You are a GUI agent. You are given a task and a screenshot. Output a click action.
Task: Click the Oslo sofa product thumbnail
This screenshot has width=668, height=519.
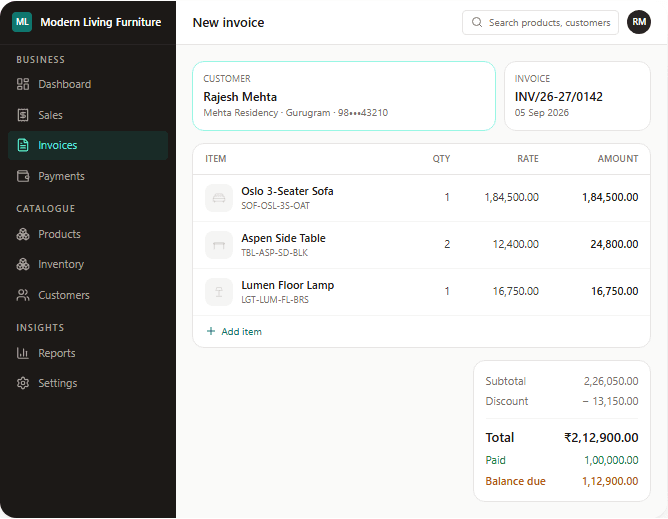(x=219, y=198)
